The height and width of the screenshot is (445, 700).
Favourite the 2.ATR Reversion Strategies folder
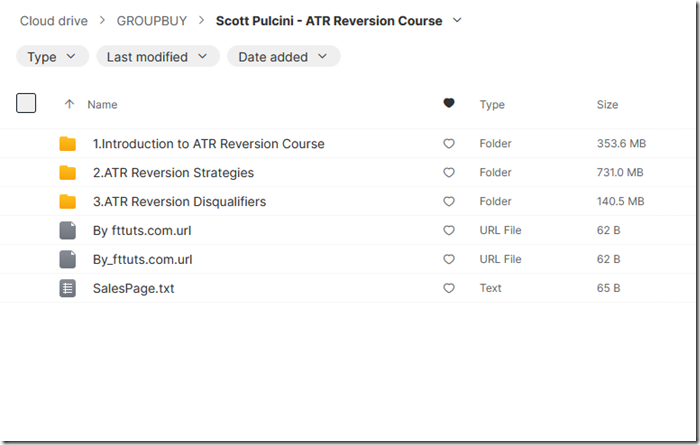[449, 173]
